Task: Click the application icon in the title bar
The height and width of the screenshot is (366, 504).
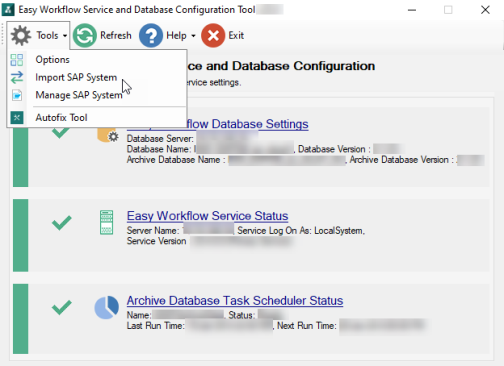Action: pos(8,9)
